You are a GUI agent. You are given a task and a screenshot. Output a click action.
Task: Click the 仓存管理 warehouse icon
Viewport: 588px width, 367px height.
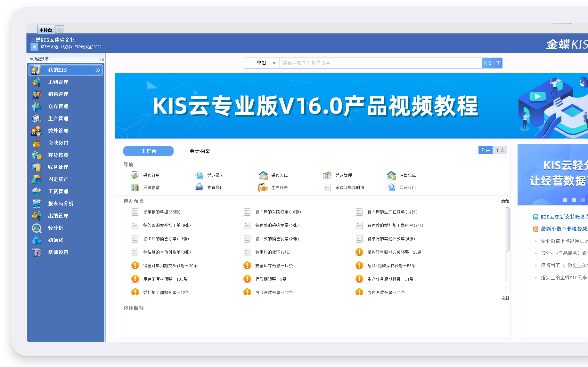click(37, 107)
